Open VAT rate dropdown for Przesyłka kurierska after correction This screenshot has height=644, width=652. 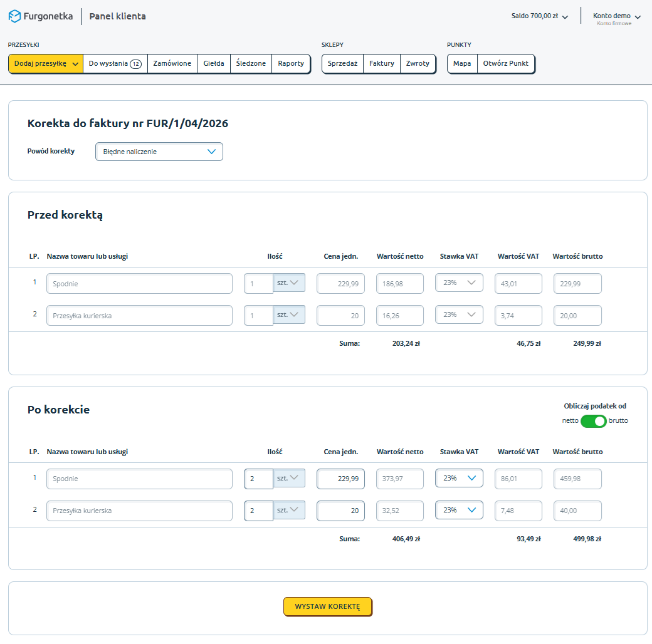point(459,511)
